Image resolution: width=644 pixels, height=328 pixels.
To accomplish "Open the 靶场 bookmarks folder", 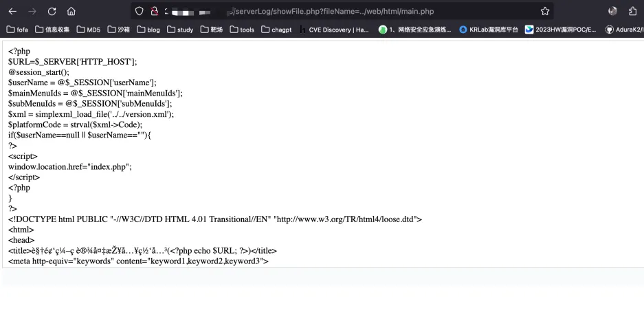I will [x=212, y=30].
